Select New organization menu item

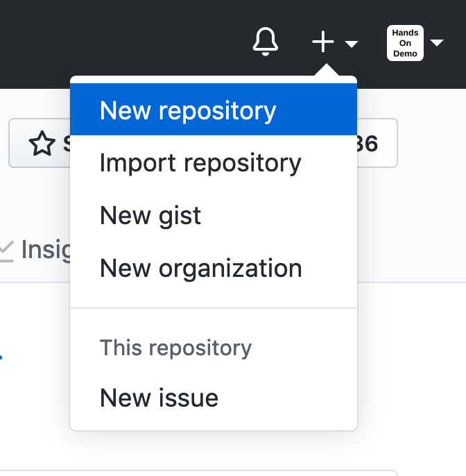pyautogui.click(x=214, y=269)
